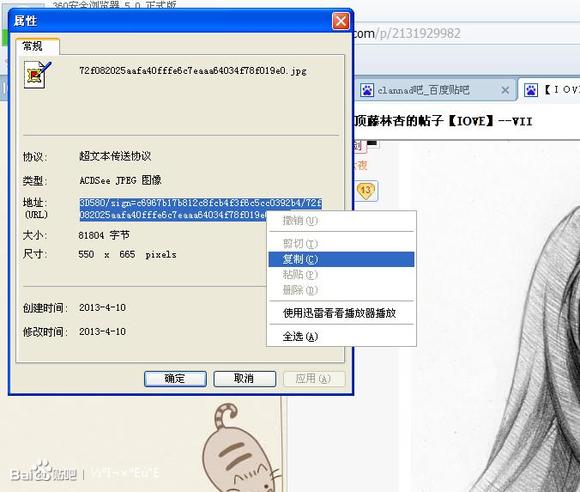Click creation date 2013-4-10 next to 创建时间
Image resolution: width=580 pixels, height=492 pixels.
pos(102,307)
